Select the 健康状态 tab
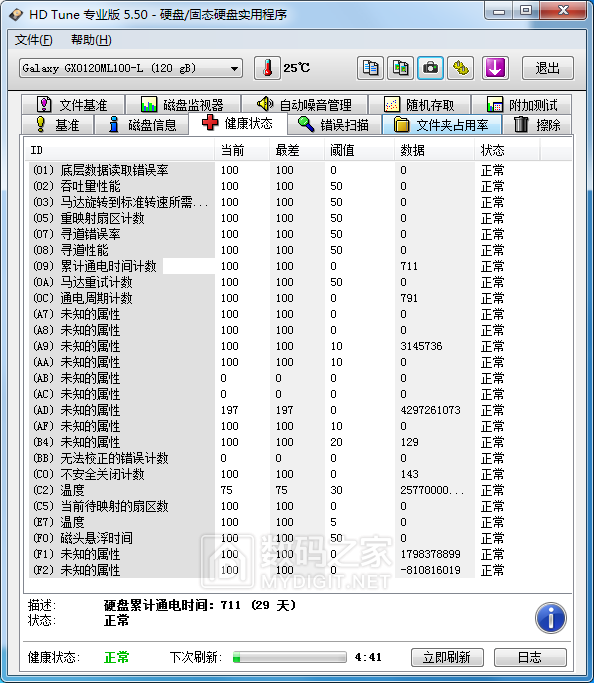Viewport: 594px width, 683px height. click(238, 124)
